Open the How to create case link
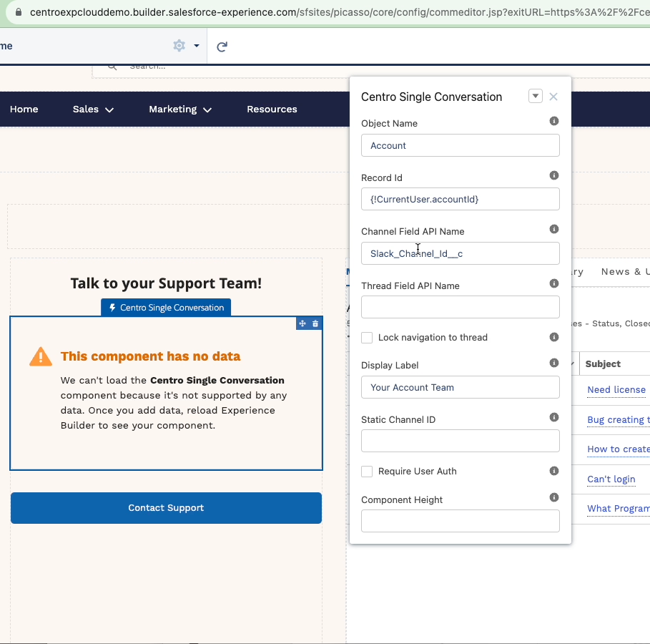The image size is (650, 644). tap(618, 449)
